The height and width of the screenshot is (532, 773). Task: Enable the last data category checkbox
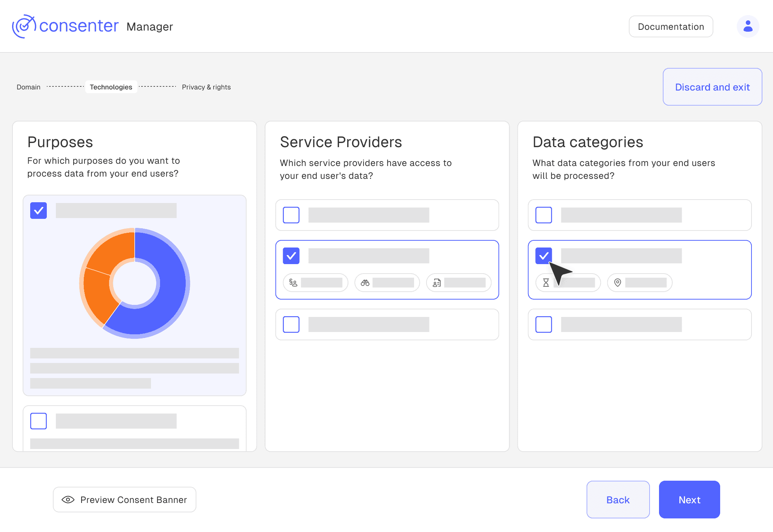pyautogui.click(x=544, y=324)
